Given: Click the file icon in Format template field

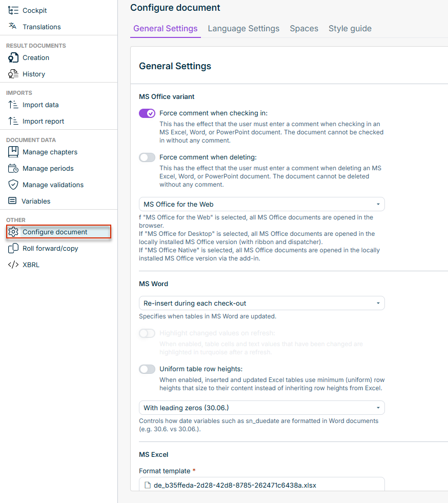Looking at the screenshot, I should (148, 485).
